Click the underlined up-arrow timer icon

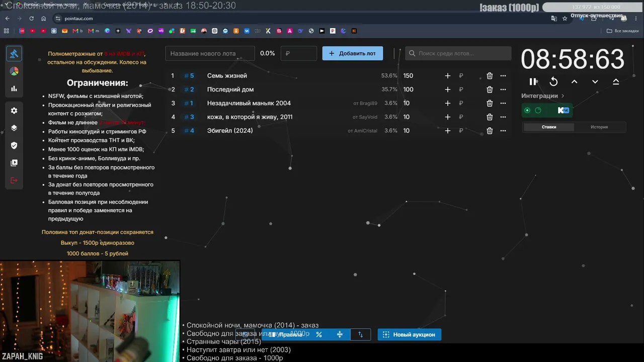(x=616, y=81)
